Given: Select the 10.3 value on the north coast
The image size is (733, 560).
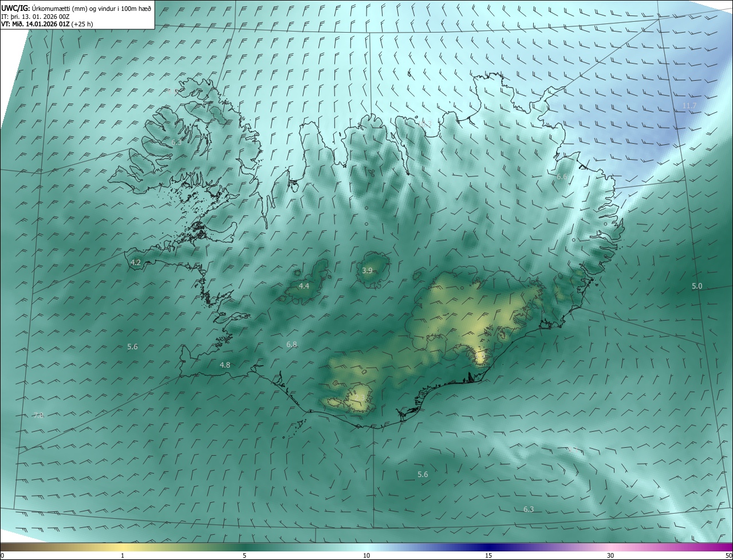Looking at the screenshot, I should pos(424,123).
